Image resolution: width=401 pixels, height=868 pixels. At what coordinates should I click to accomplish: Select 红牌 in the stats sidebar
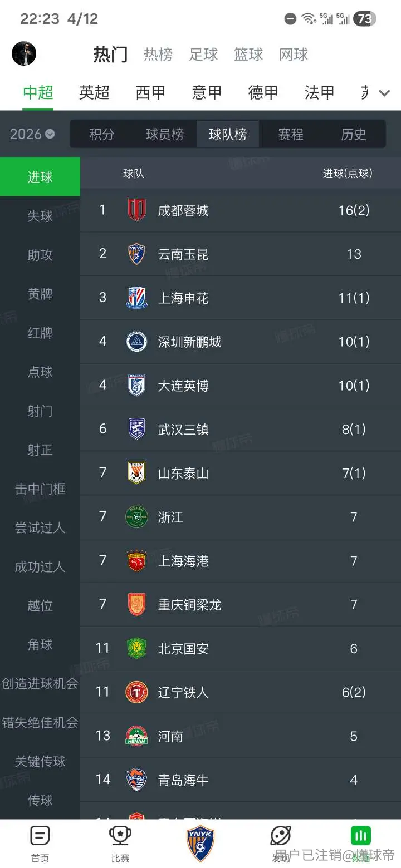click(x=40, y=333)
